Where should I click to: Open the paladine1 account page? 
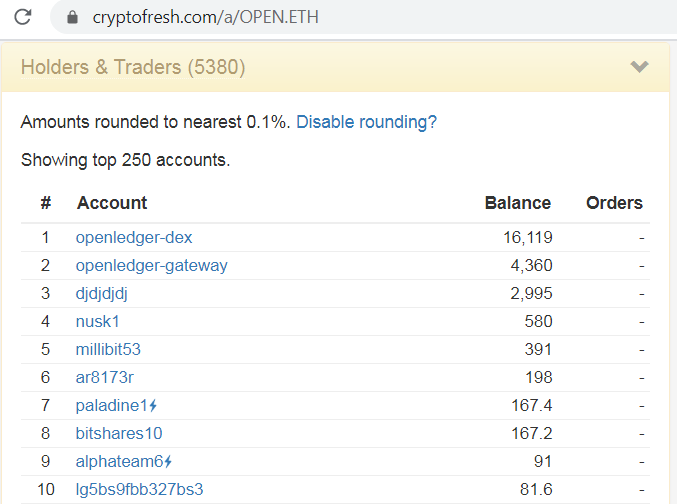(x=112, y=406)
